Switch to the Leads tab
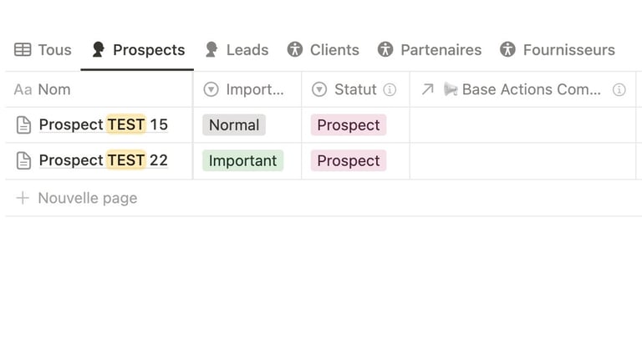The height and width of the screenshot is (364, 642). coord(237,50)
